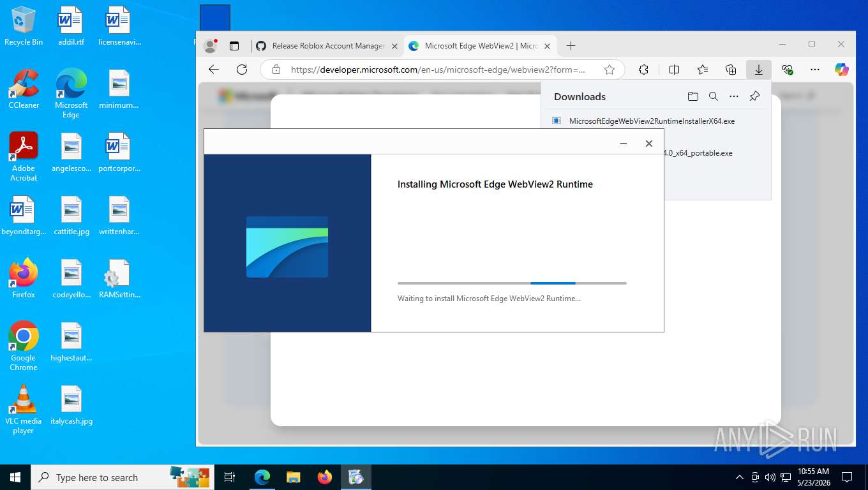Open Recycle Bin on the desktop
The height and width of the screenshot is (490, 868).
click(x=24, y=26)
